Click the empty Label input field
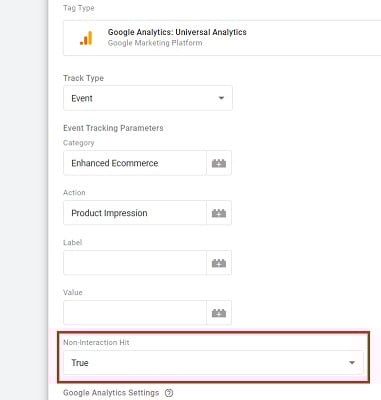Screen dimensions: 381x400 point(135,263)
